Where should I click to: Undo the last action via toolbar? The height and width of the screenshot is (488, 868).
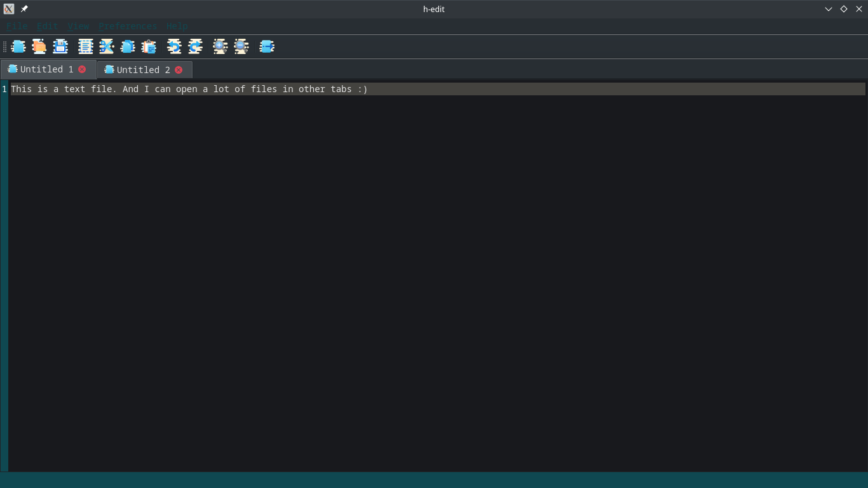[174, 46]
